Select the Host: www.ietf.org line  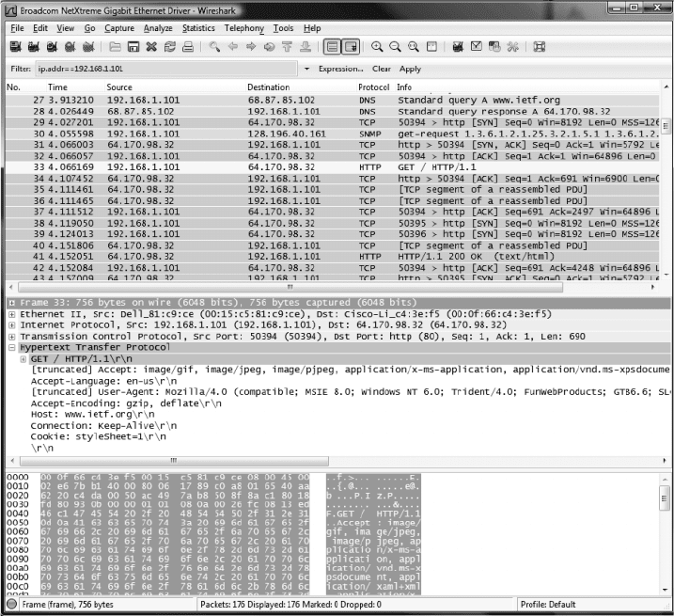[92, 415]
